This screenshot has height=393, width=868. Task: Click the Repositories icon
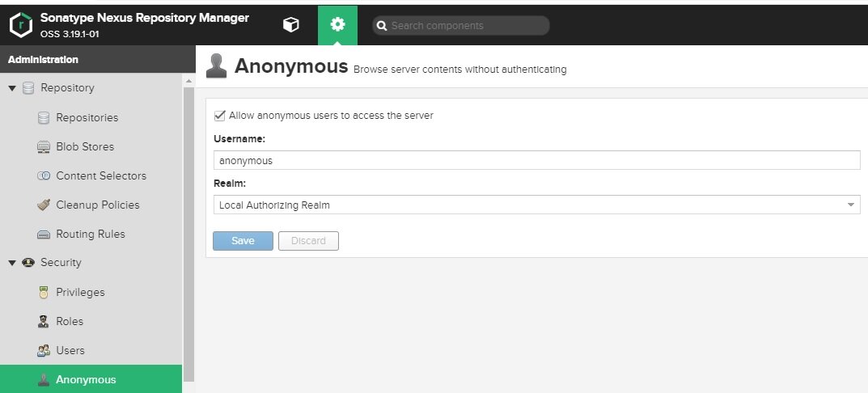coord(44,118)
